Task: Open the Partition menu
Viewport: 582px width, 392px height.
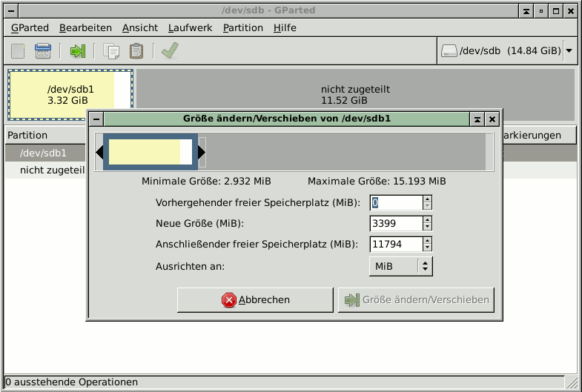Action: coord(242,27)
